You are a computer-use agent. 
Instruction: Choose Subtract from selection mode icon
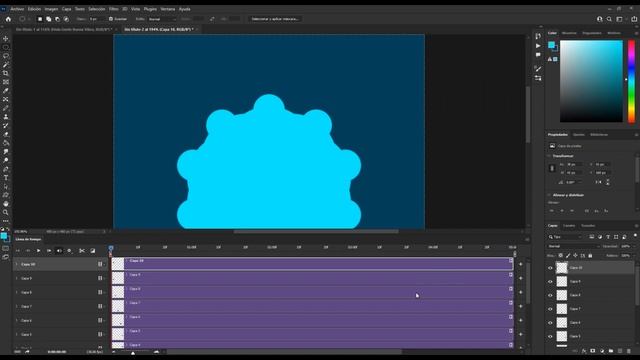[57, 19]
